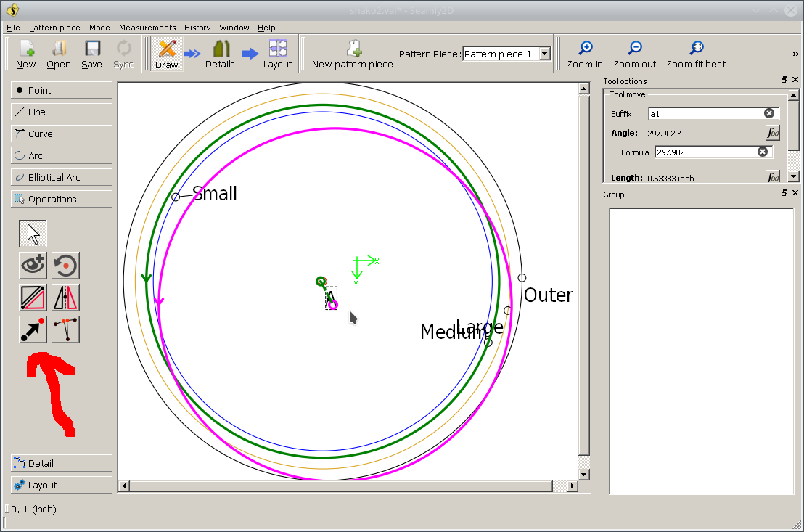
Task: Open the History menu
Action: [197, 28]
